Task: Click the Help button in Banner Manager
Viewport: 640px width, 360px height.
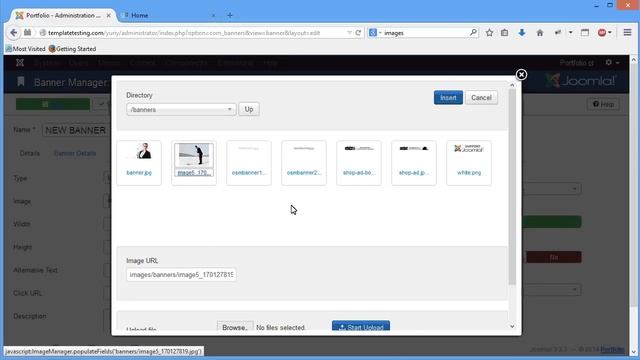Action: 603,104
